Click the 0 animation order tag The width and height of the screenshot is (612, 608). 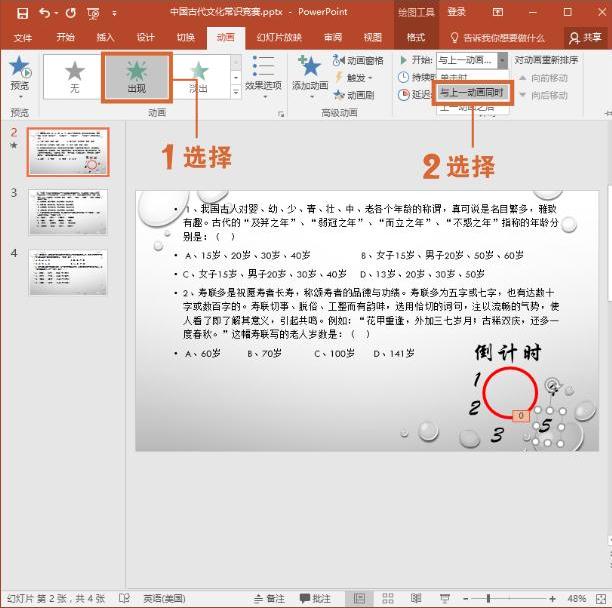(521, 416)
